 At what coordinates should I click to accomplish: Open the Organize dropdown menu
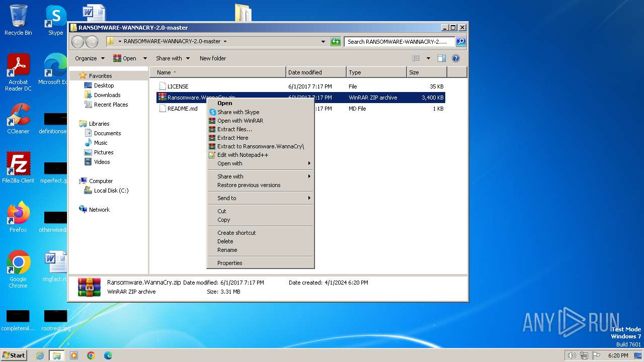90,58
